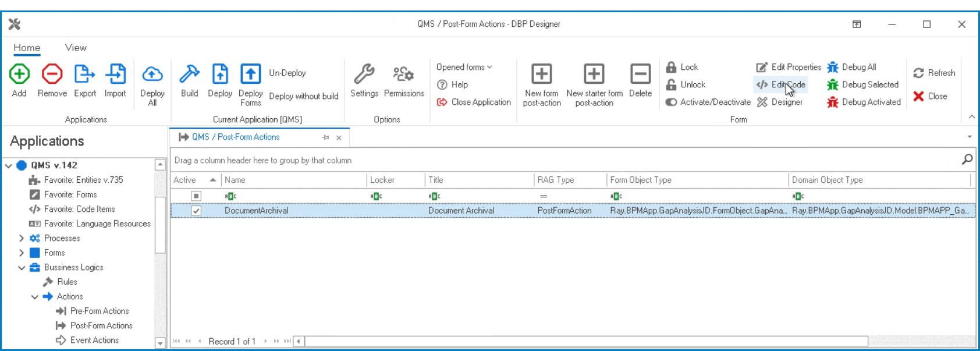
Task: Collapse the Bussiness Logics node
Action: point(22,267)
